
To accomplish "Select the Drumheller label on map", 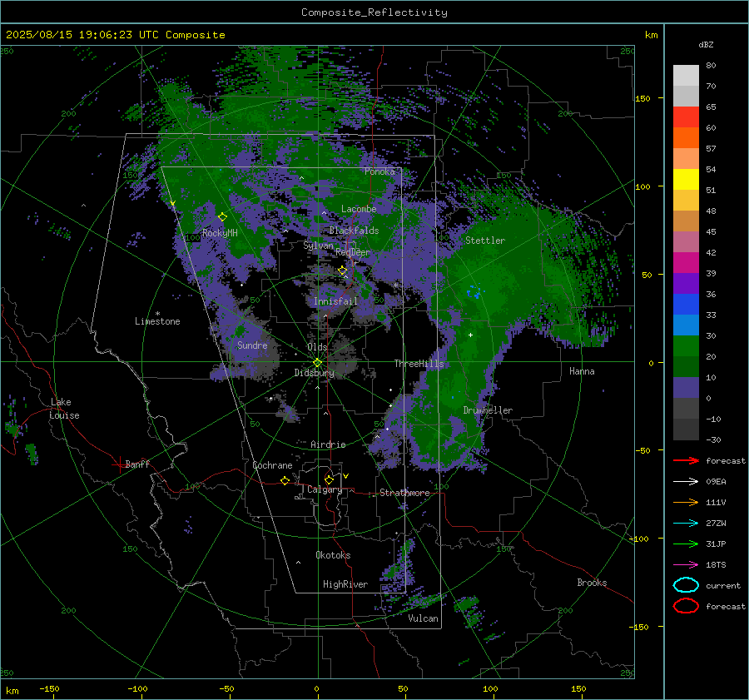I will (488, 410).
